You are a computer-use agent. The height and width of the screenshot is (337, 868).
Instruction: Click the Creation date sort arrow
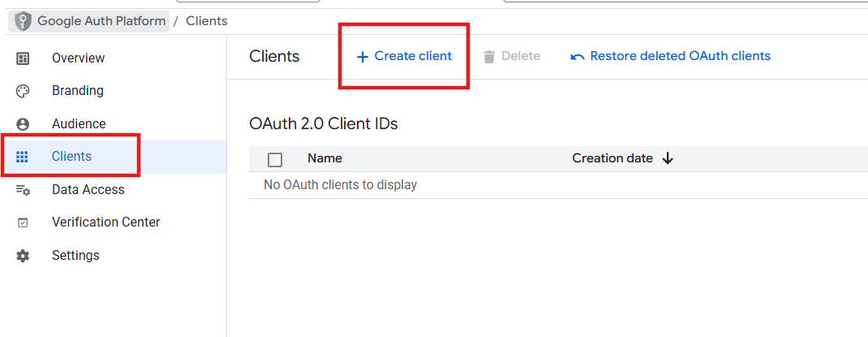(x=668, y=159)
